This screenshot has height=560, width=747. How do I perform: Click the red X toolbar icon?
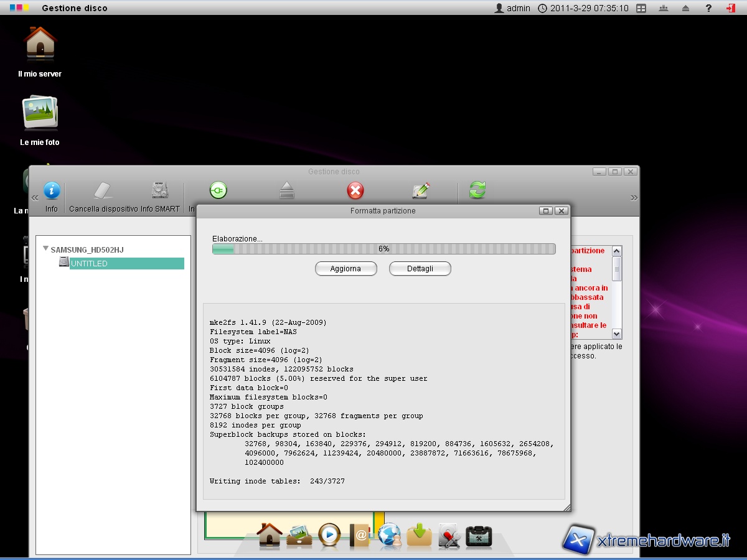click(355, 190)
